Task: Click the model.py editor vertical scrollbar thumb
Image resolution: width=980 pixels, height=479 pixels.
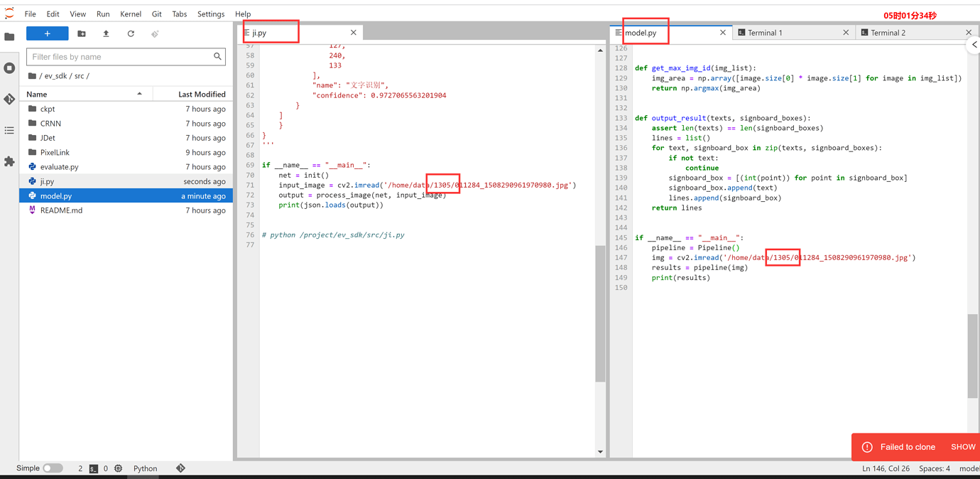Action: click(973, 356)
